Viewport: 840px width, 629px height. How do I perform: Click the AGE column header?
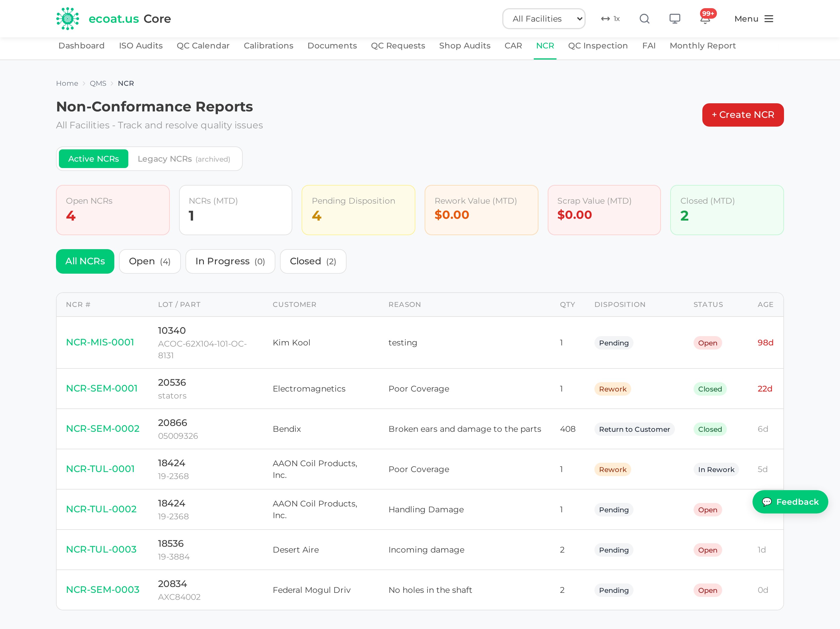pyautogui.click(x=765, y=305)
